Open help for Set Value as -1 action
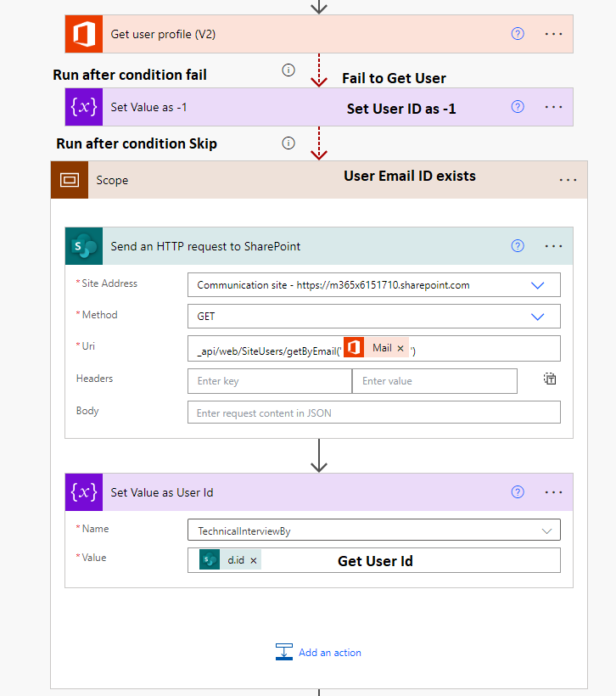Viewport: 616px width, 696px height. 518,107
